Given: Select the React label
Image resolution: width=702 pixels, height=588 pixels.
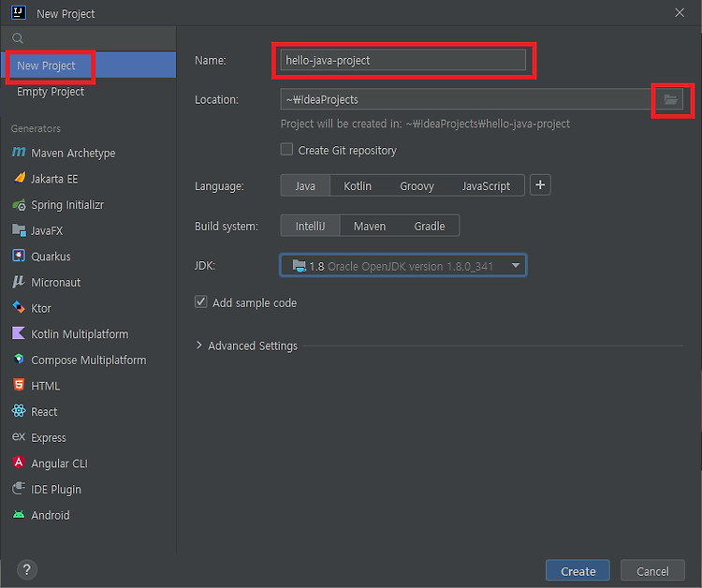Looking at the screenshot, I should [44, 412].
